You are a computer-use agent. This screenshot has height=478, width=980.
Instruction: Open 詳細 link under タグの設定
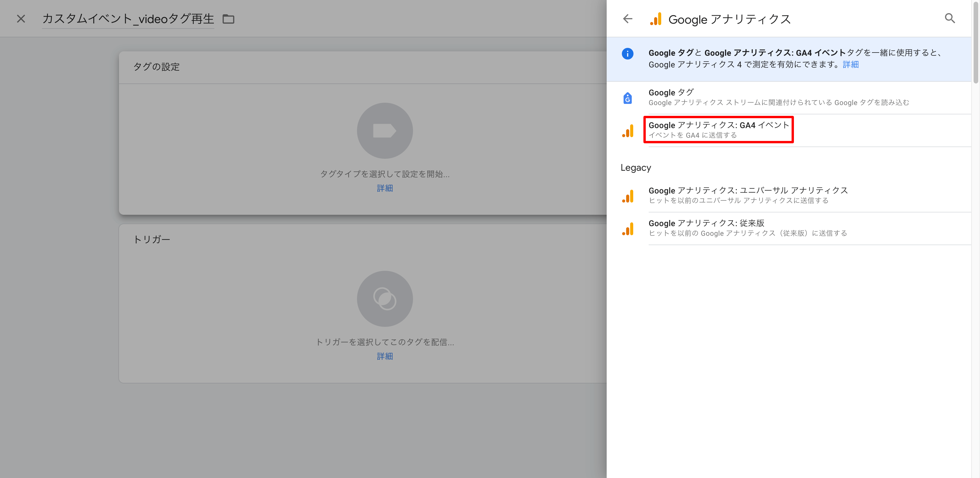[385, 188]
